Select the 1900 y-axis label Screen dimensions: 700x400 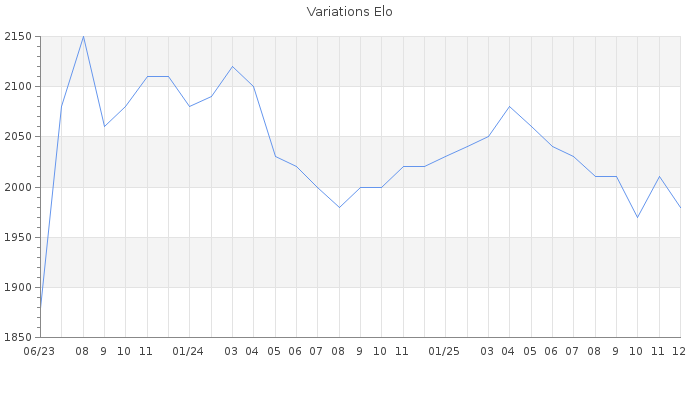(17, 287)
